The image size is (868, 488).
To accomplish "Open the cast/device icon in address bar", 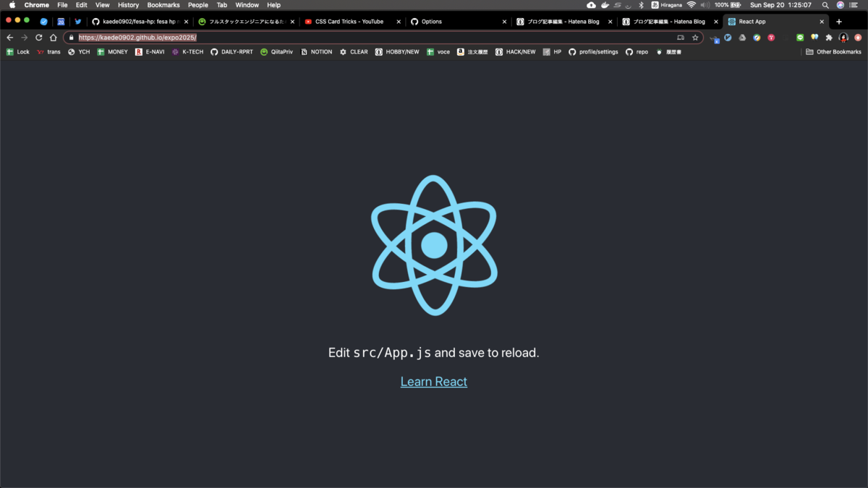I will [x=681, y=38].
